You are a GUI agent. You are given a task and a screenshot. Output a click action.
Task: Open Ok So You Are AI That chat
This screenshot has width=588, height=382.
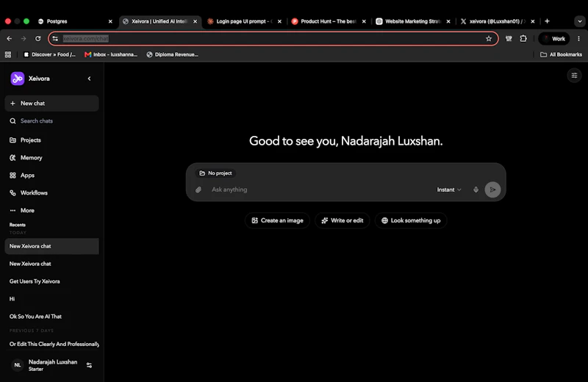click(51, 317)
